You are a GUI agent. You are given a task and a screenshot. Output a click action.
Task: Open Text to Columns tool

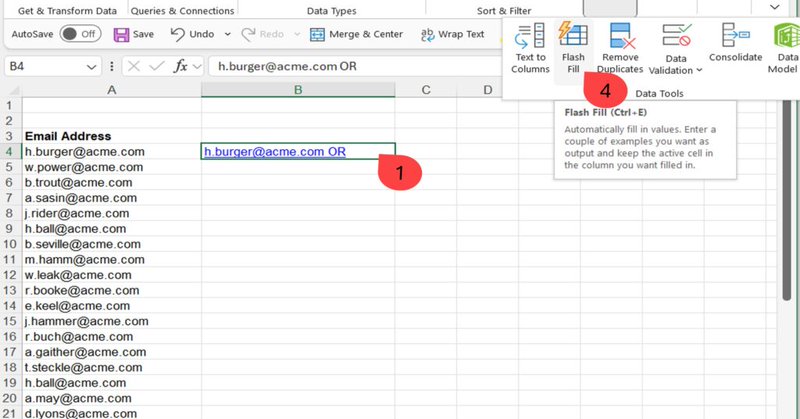[x=530, y=49]
